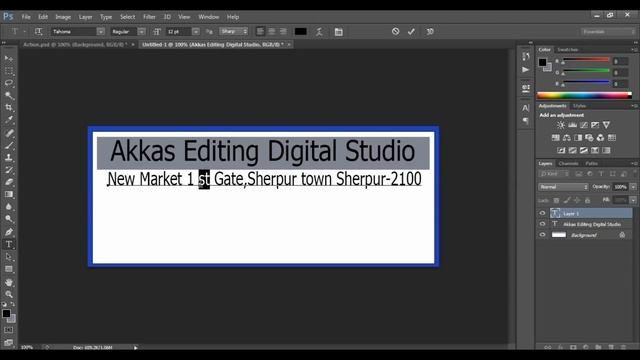Add a Levels adjustment

[572, 125]
